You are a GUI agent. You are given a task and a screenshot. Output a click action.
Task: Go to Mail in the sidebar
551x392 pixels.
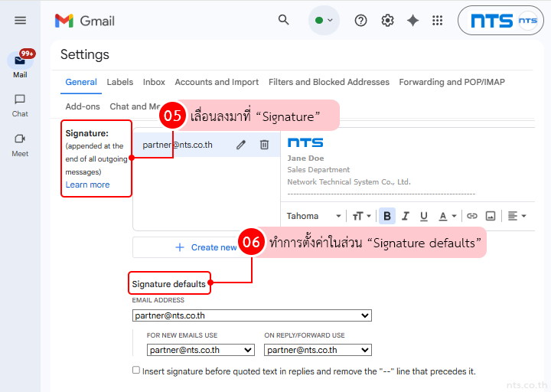20,65
